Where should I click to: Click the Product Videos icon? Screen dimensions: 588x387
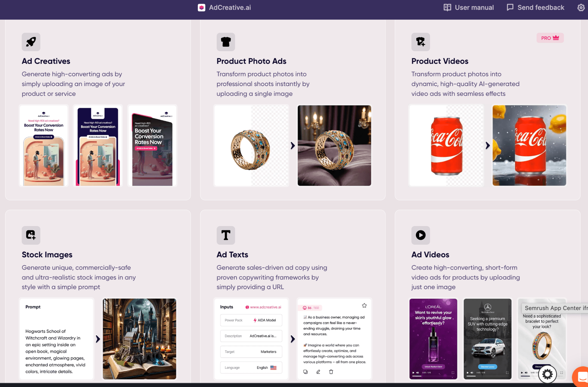tap(421, 42)
